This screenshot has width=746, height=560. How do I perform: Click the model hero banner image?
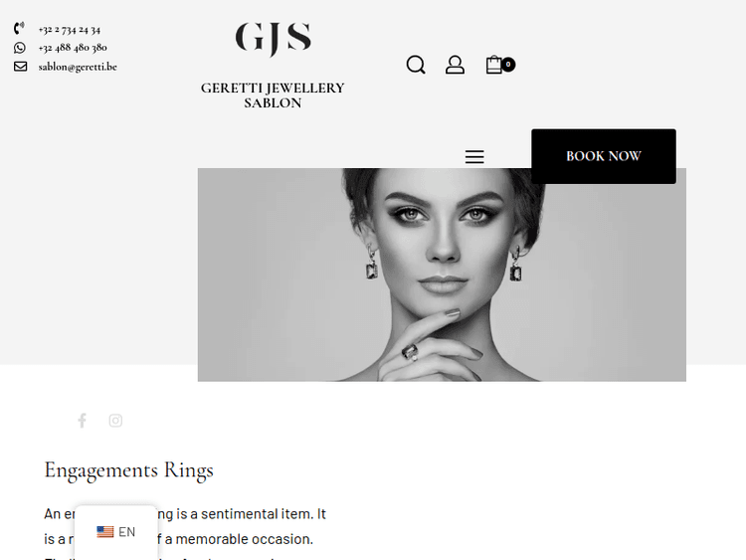(442, 275)
